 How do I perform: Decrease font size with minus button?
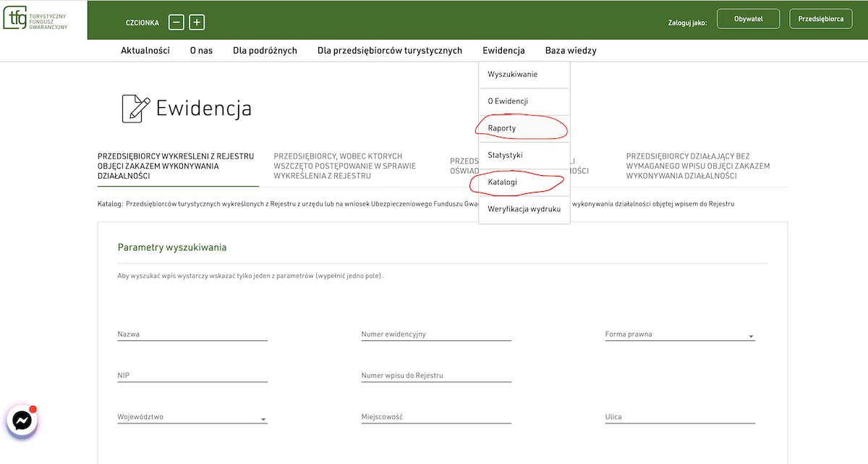click(x=176, y=22)
